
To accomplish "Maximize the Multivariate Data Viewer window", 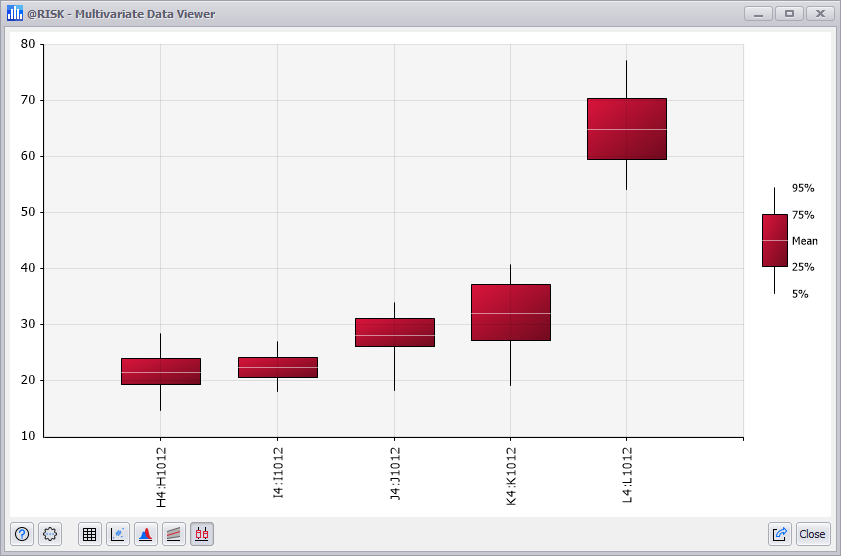I will (789, 14).
